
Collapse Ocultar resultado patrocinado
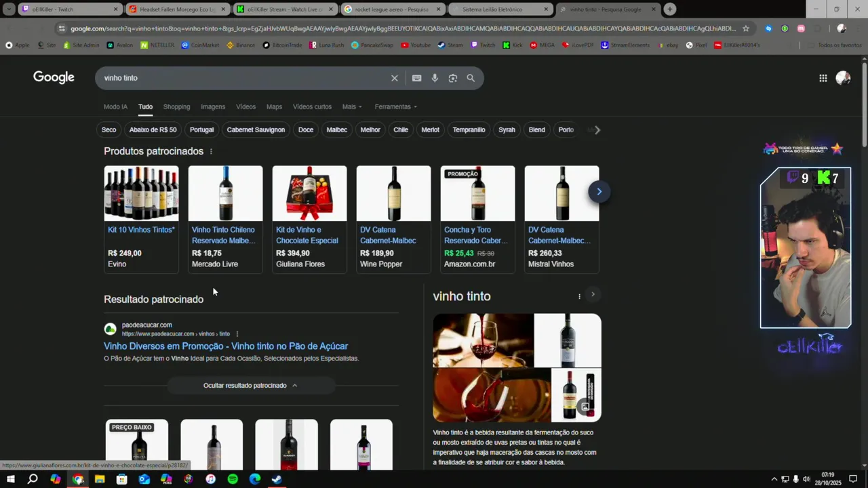coord(251,386)
